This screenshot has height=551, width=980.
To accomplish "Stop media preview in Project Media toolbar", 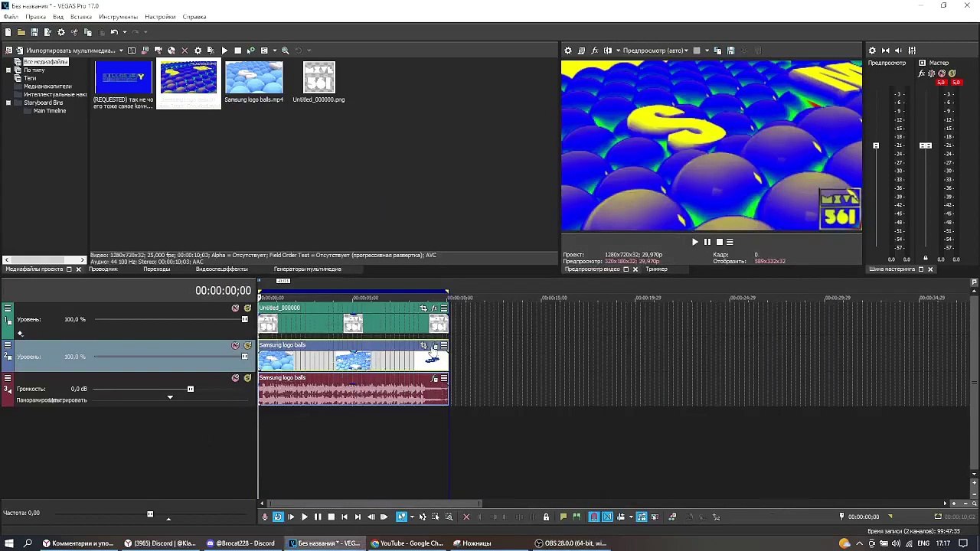I will point(237,51).
